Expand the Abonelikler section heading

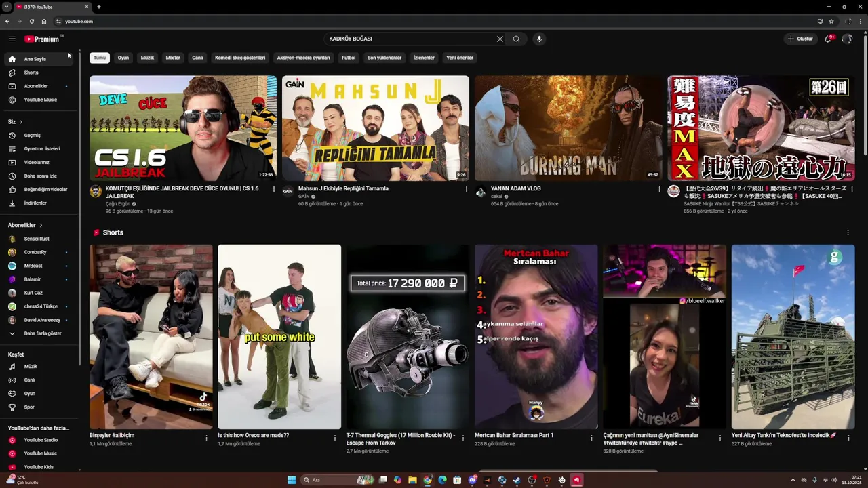[x=25, y=225]
